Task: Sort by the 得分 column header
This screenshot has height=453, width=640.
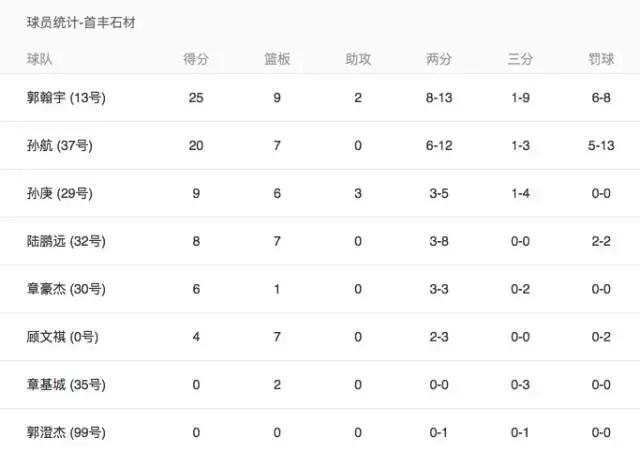Action: [196, 59]
